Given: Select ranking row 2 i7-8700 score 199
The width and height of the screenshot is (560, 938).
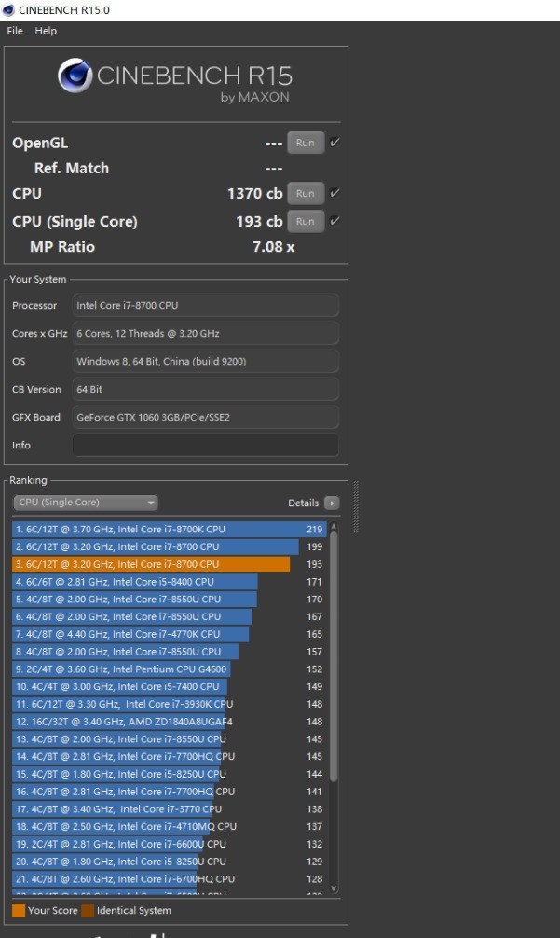Looking at the screenshot, I should point(170,546).
